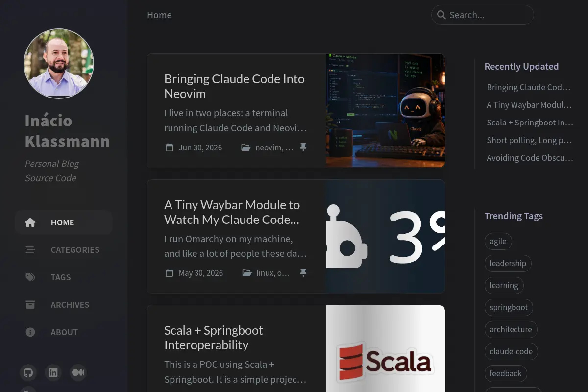Click the Neovim post robot preview image

tap(385, 111)
